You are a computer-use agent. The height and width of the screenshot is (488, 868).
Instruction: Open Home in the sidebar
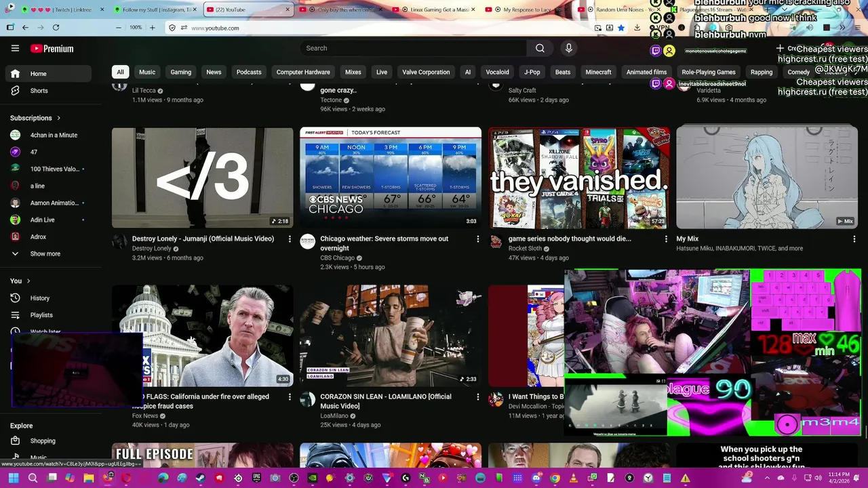[48, 74]
